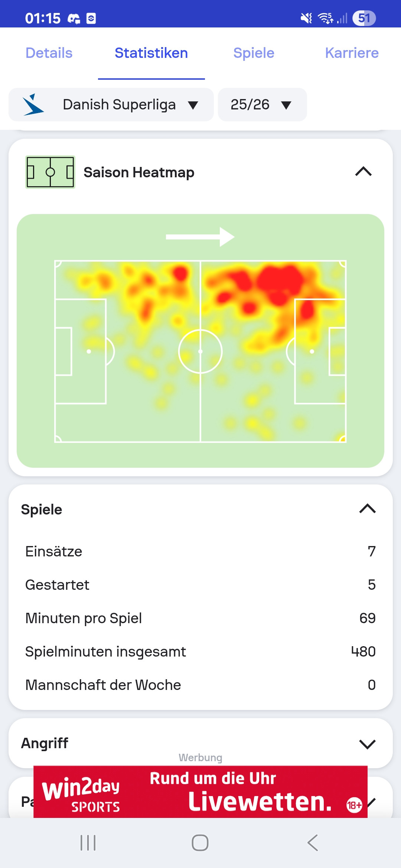Tap the 18+ badge in the ad
The width and height of the screenshot is (401, 868).
tap(354, 805)
